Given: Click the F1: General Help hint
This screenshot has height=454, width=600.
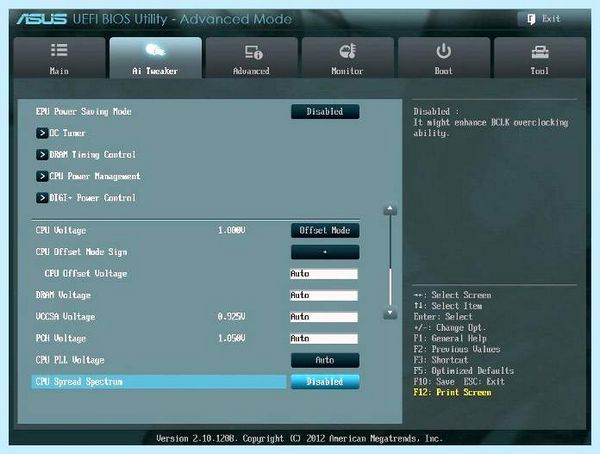Looking at the screenshot, I should 450,338.
